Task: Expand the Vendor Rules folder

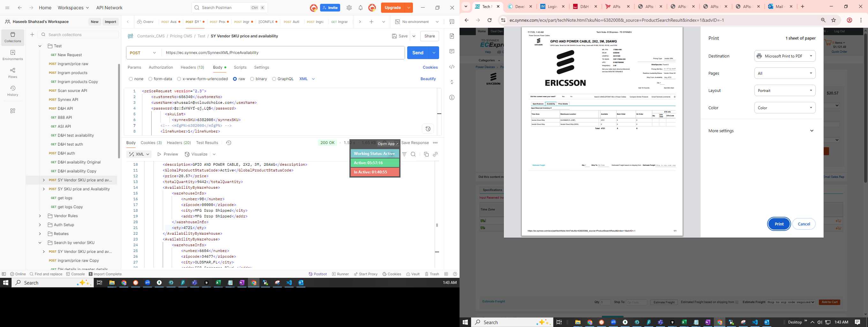Action: (40, 216)
